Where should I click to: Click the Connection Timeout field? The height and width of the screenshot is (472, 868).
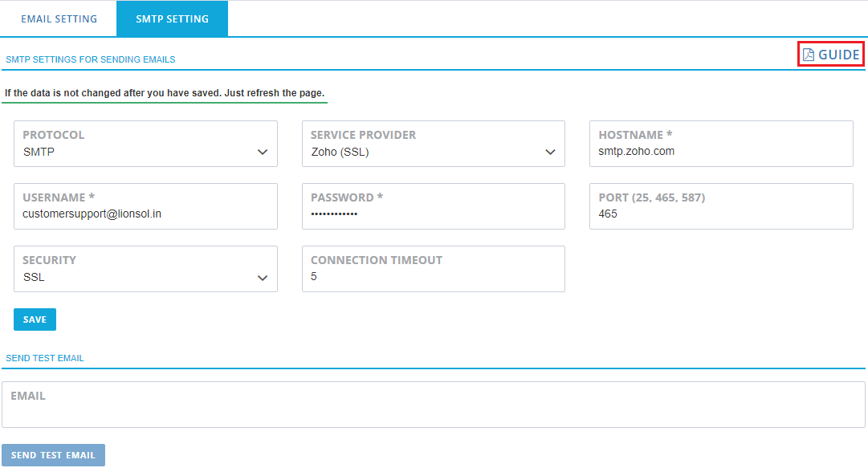434,269
